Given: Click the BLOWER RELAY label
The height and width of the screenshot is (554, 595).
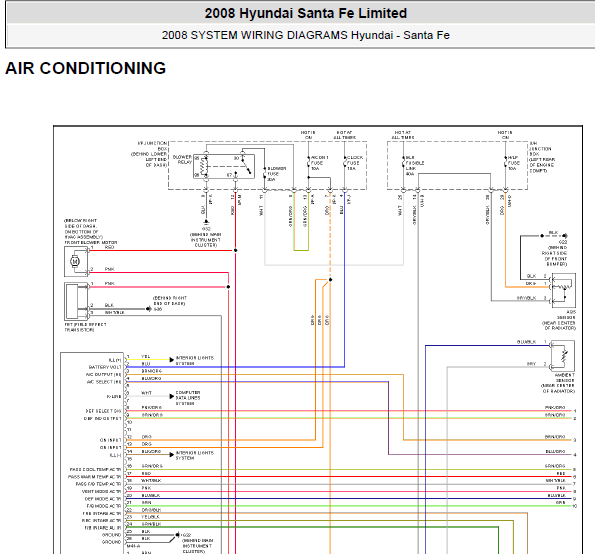Looking at the screenshot, I should 183,159.
